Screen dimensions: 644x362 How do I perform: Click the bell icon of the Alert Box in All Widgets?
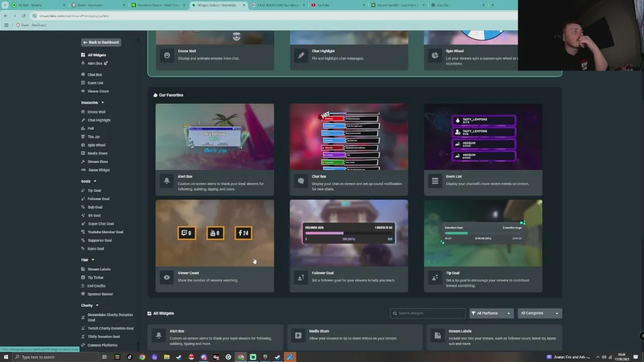(x=159, y=335)
